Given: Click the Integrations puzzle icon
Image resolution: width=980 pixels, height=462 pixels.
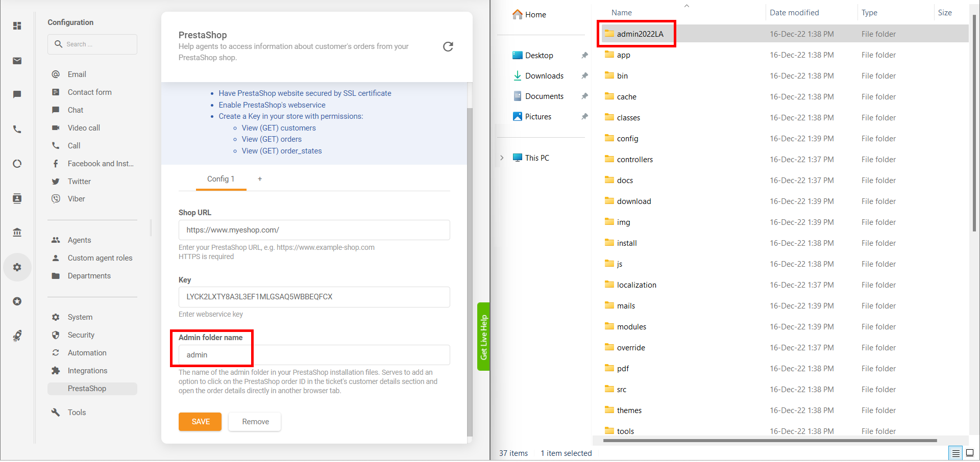Looking at the screenshot, I should [x=56, y=371].
